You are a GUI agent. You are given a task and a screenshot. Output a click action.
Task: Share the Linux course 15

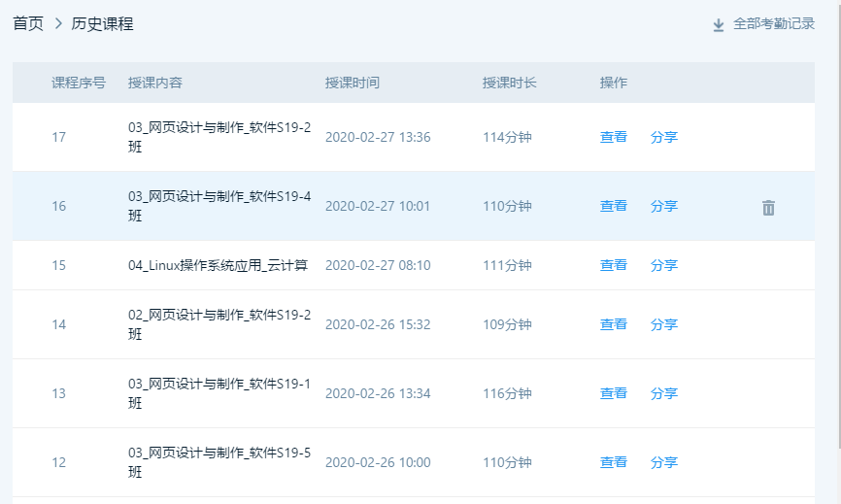(x=663, y=265)
